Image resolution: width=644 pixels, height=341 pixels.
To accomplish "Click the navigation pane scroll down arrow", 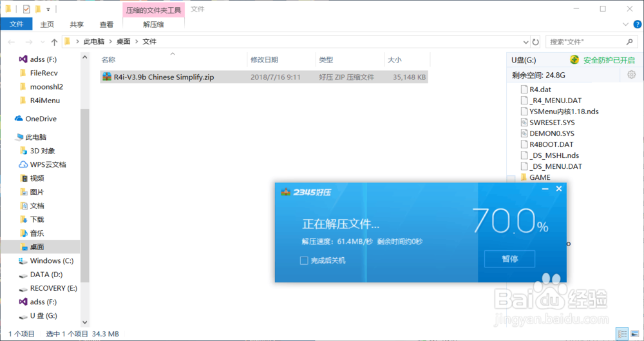I will [84, 322].
